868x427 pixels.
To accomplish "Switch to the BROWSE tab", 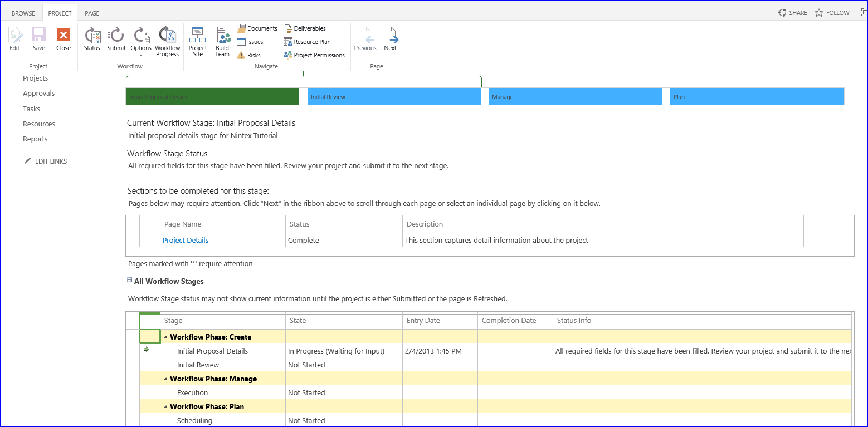I will click(x=23, y=13).
